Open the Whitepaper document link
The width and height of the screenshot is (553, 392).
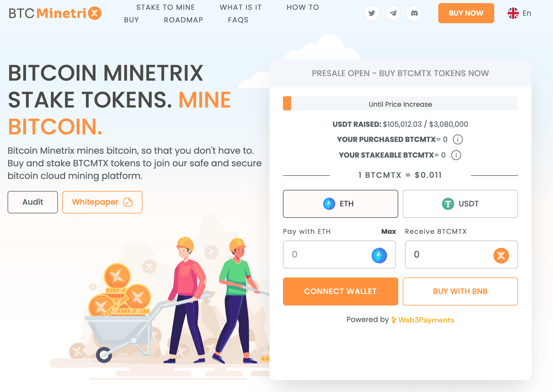102,202
